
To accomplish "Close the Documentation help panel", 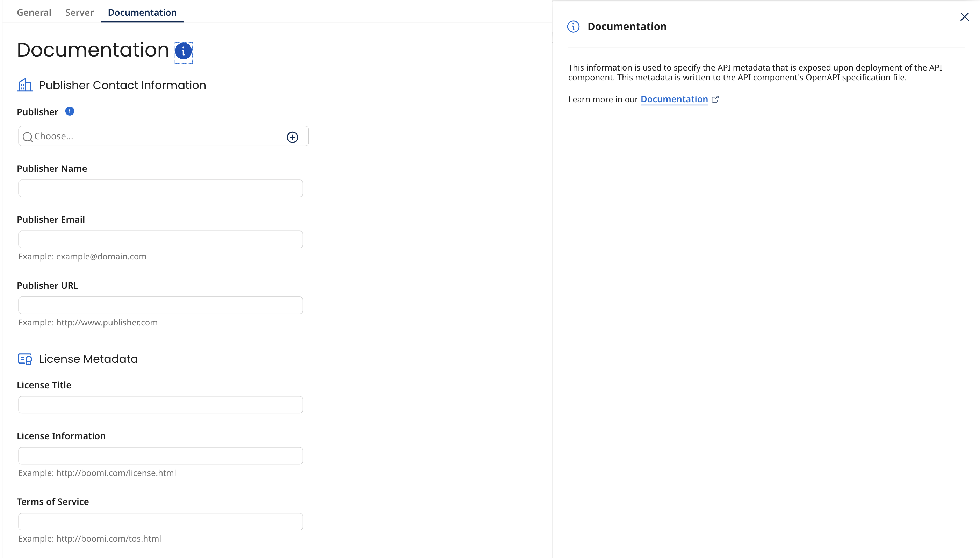I will tap(964, 16).
